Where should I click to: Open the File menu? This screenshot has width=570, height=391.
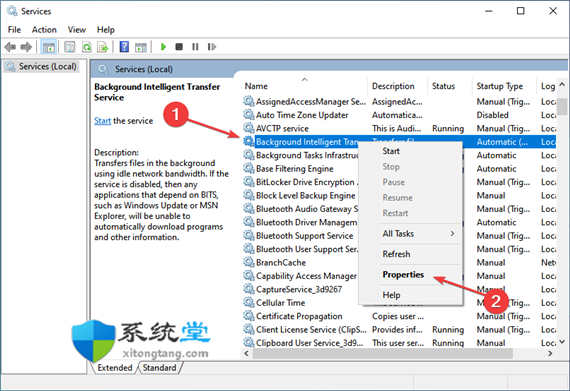pos(15,29)
